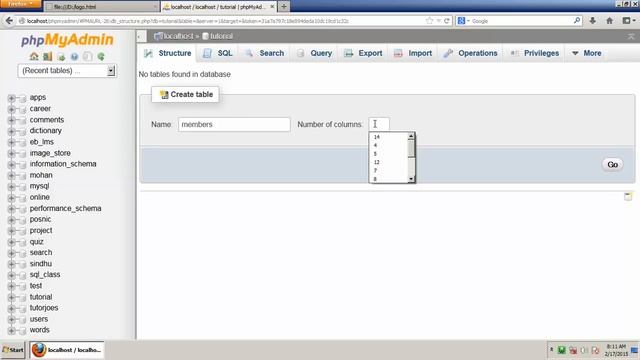The height and width of the screenshot is (360, 640).
Task: Open the Import tab
Action: [413, 53]
